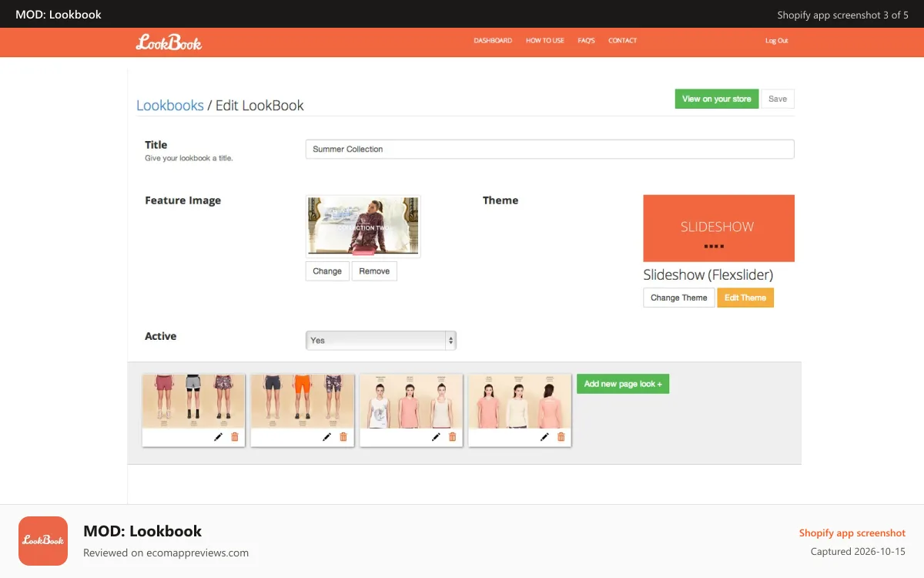The height and width of the screenshot is (578, 924).
Task: Delete the pink t-shirts look page
Action: point(561,437)
